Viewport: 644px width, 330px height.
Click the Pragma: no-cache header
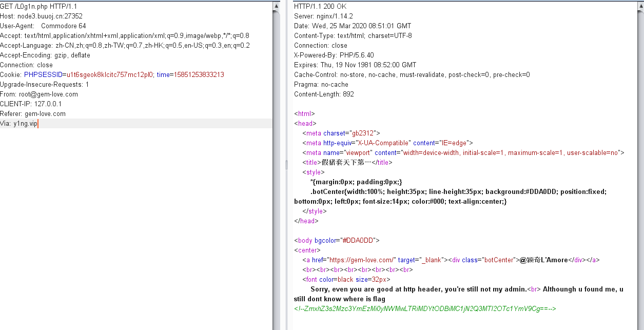[x=321, y=85]
